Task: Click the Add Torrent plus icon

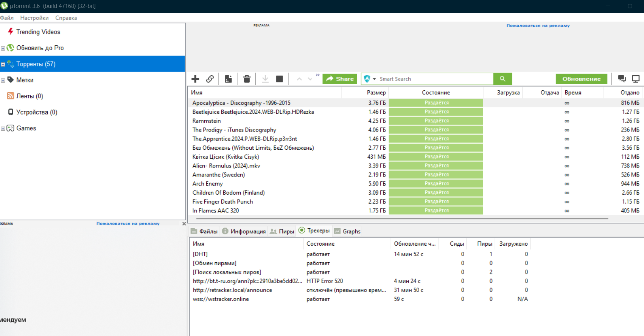Action: (x=195, y=79)
